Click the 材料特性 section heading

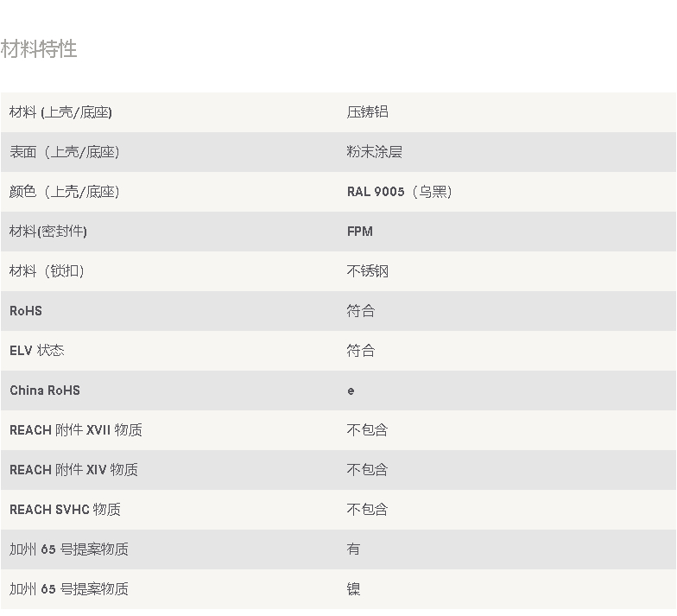pyautogui.click(x=39, y=49)
